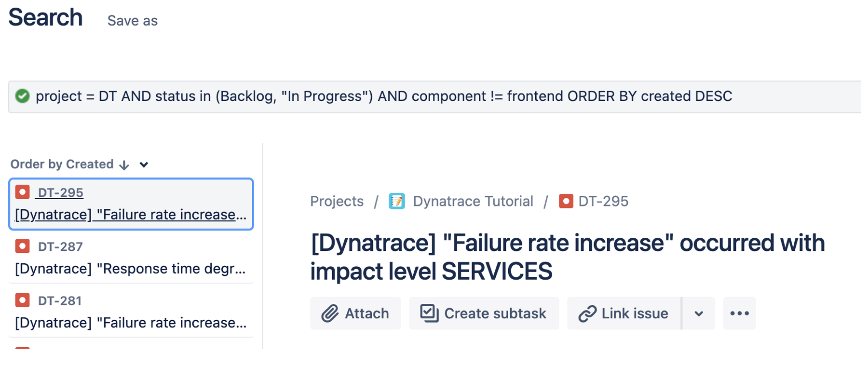
Task: Click the Link issue button
Action: coord(624,313)
